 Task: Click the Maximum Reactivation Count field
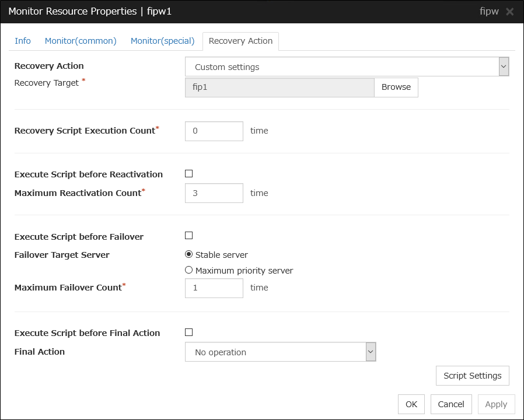pyautogui.click(x=214, y=193)
